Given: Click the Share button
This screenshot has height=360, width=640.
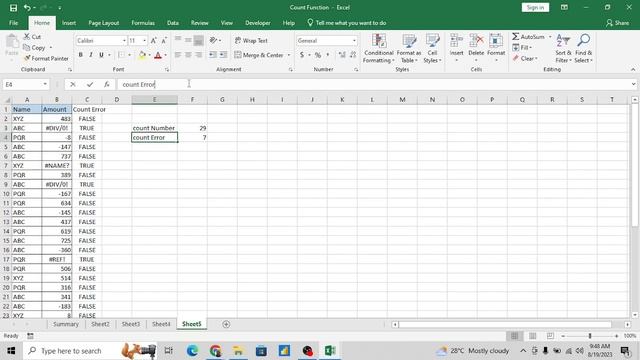Looking at the screenshot, I should tap(617, 23).
